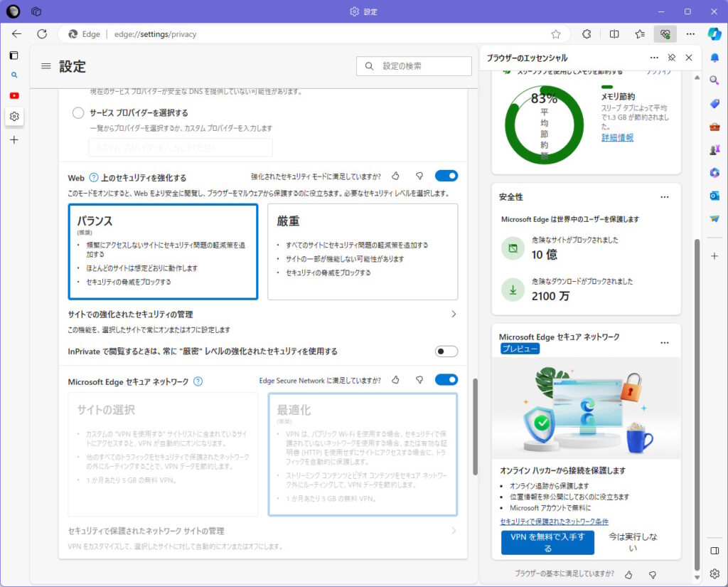Open 安全性 card more options menu
The width and height of the screenshot is (728, 587).
pos(665,197)
